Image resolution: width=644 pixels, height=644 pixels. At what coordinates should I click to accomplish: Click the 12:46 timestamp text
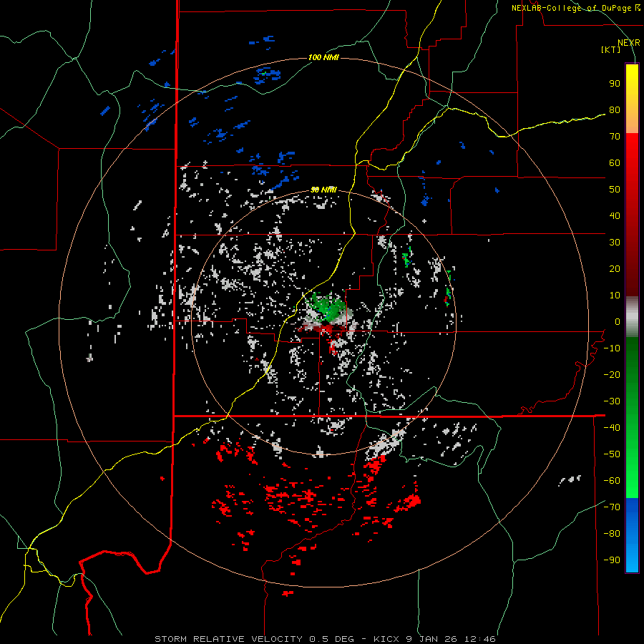[x=480, y=639]
